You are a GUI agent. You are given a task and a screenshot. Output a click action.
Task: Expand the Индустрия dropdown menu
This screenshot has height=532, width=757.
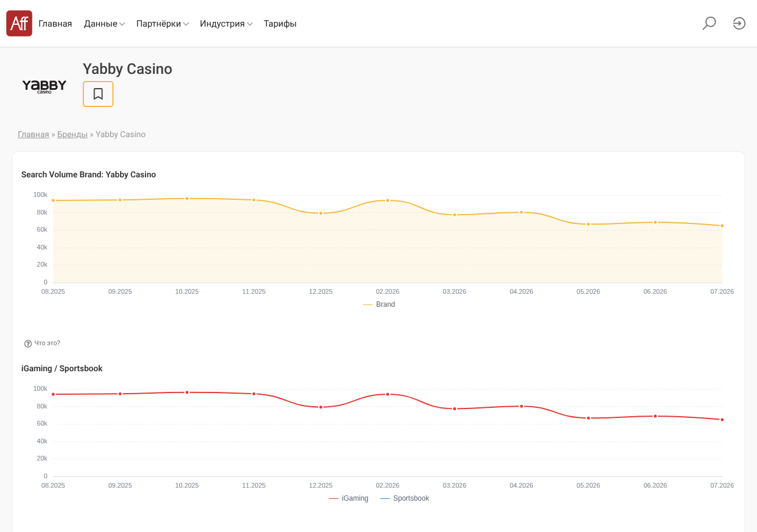(x=227, y=24)
